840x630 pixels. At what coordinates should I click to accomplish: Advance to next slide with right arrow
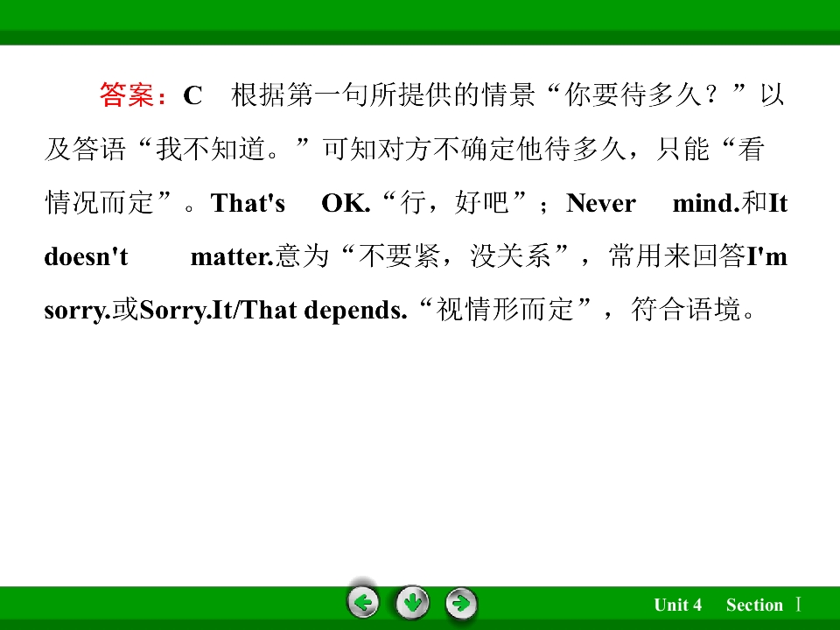tap(461, 603)
